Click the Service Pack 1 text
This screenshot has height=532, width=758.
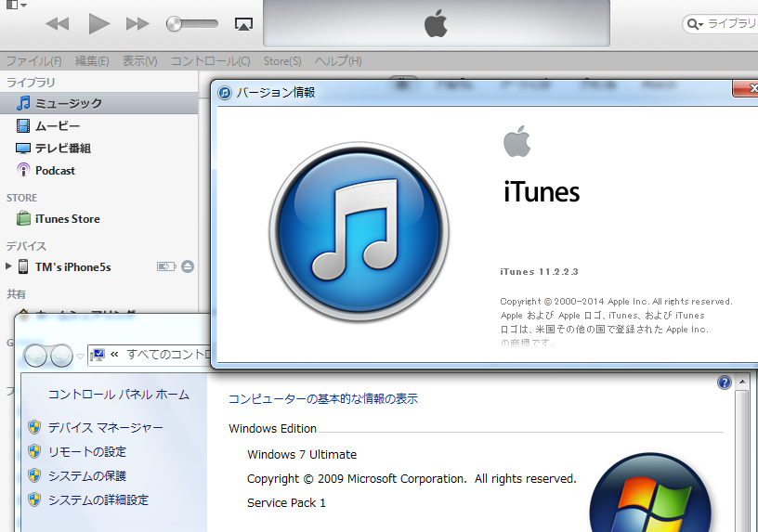point(286,503)
